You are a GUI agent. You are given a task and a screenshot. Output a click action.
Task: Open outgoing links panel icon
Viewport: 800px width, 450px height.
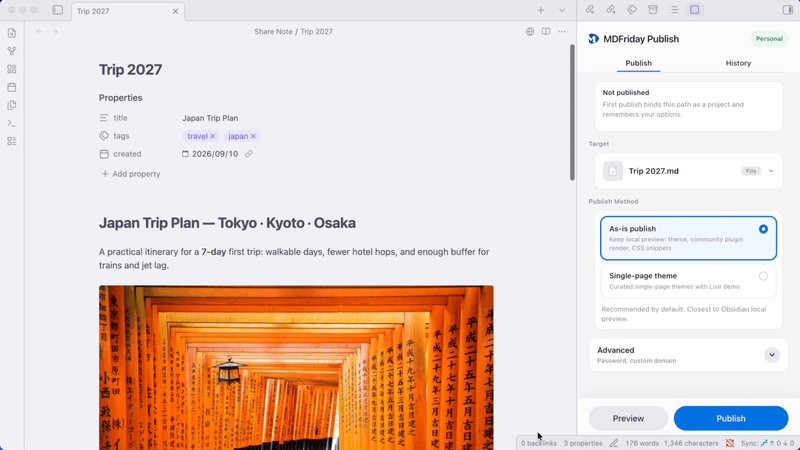tap(611, 10)
